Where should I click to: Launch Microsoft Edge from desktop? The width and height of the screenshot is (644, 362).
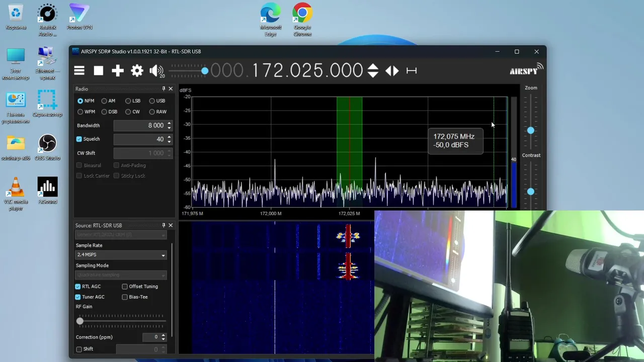tap(271, 20)
